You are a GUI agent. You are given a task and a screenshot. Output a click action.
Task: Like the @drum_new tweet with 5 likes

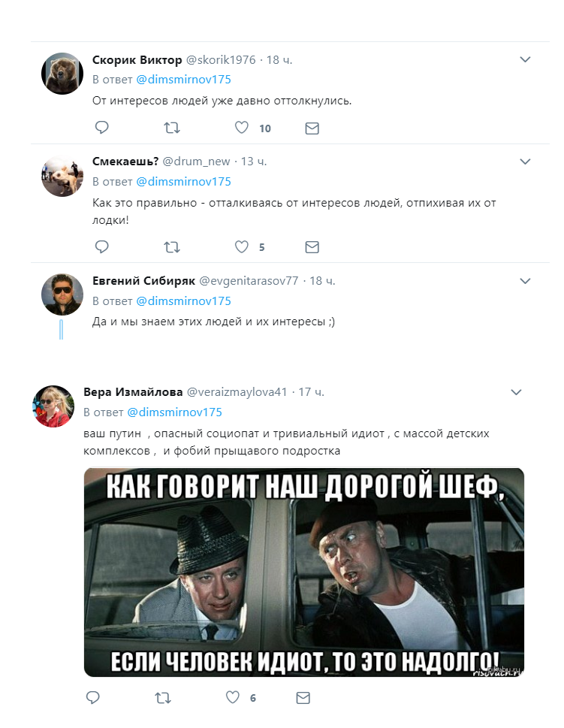click(241, 246)
